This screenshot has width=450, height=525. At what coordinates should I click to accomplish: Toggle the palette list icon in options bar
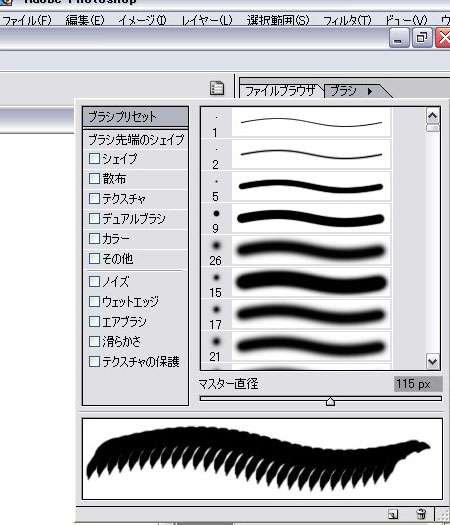(x=217, y=88)
